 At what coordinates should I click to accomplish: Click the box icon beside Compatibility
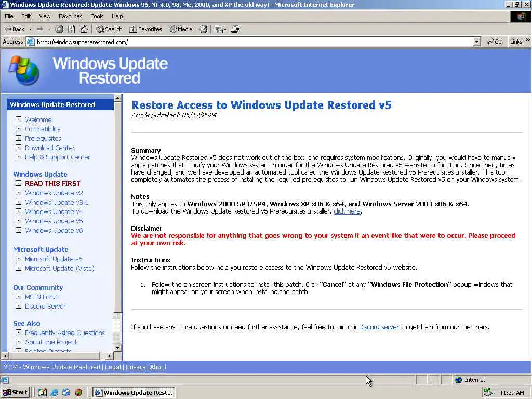pyautogui.click(x=18, y=129)
